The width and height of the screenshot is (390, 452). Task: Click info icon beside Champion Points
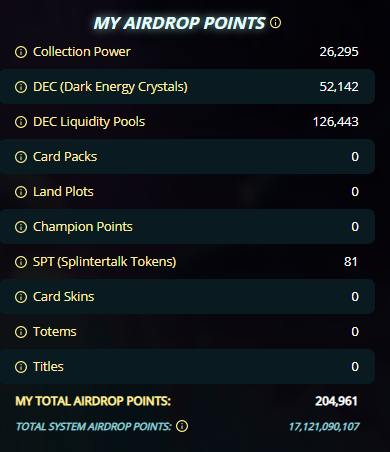(x=21, y=227)
